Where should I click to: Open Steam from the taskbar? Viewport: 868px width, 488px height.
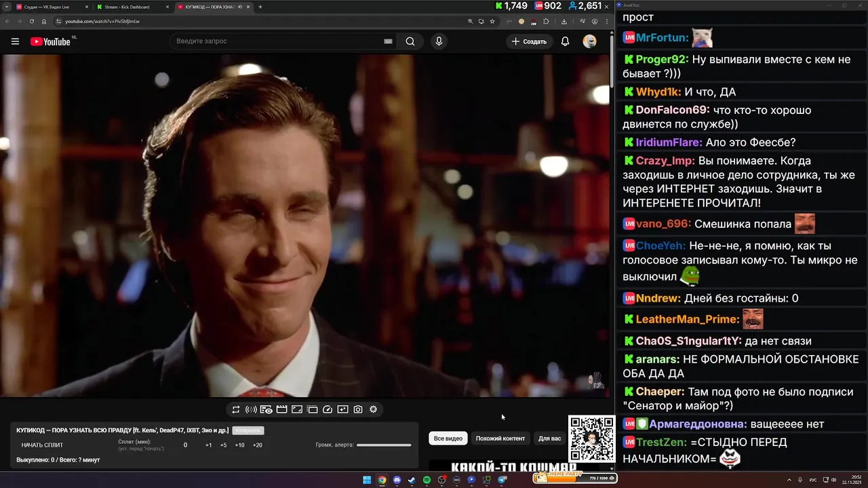[412, 480]
